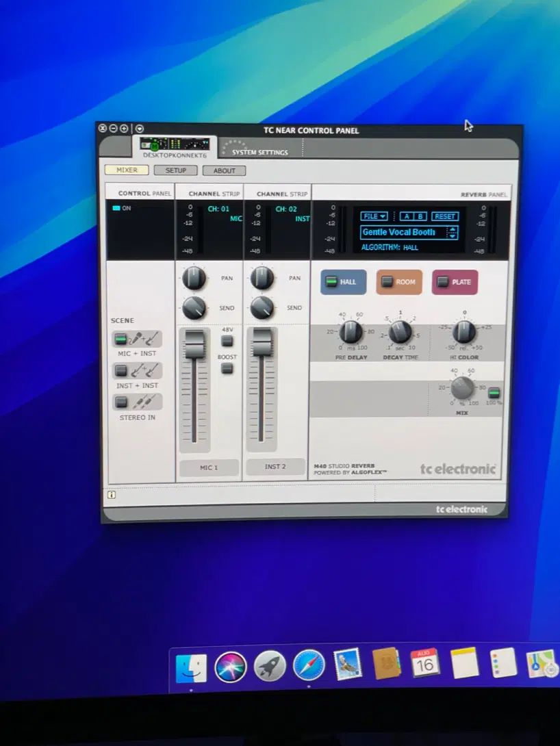Toggle the control panel ON indicator
560x746 pixels.
(121, 208)
